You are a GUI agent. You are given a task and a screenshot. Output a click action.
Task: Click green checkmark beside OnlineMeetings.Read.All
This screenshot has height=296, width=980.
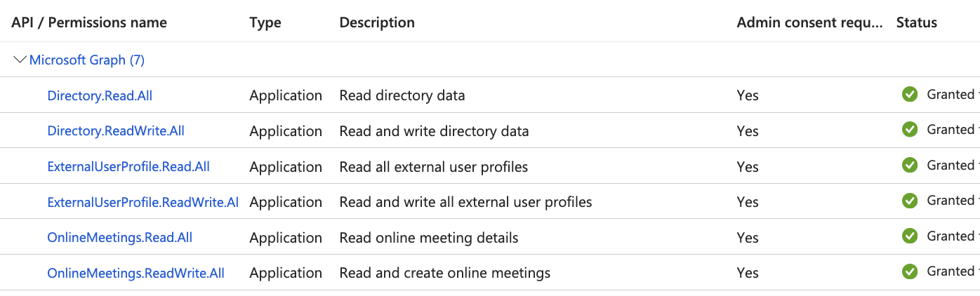(x=910, y=236)
